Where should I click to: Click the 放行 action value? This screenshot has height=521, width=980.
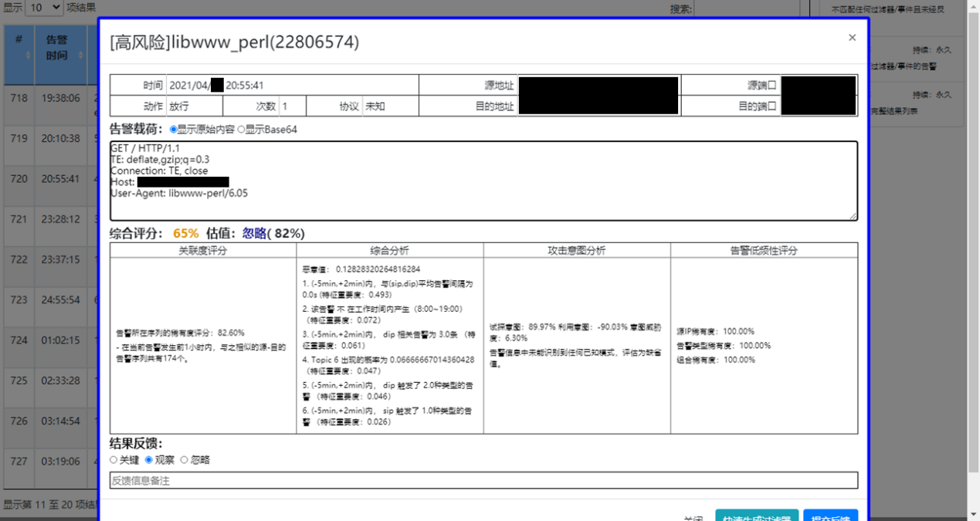pos(178,107)
